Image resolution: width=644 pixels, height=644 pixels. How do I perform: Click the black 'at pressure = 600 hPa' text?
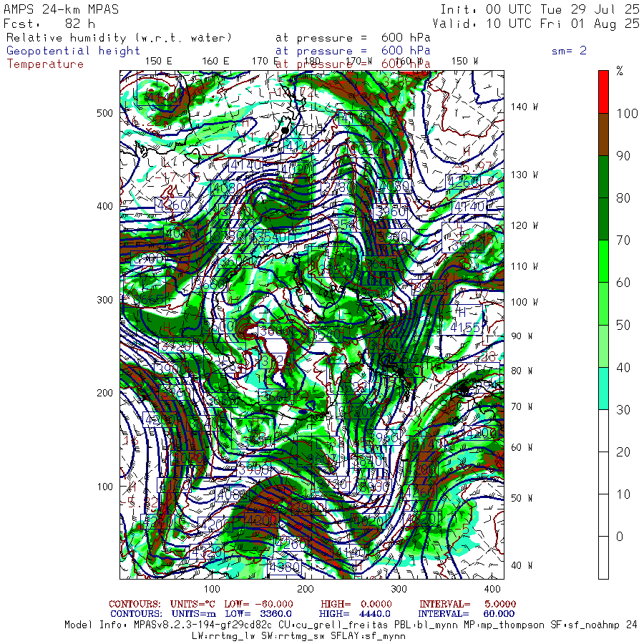point(353,38)
